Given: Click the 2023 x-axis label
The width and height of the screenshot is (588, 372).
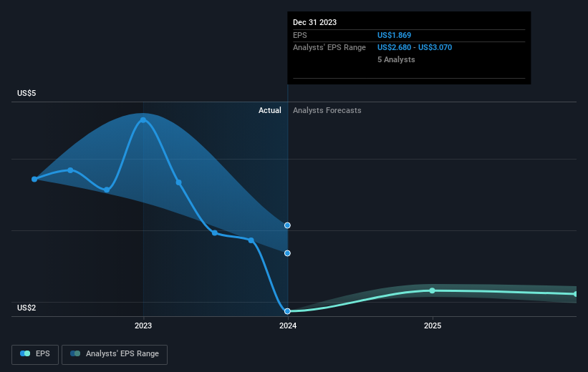Looking at the screenshot, I should (143, 325).
